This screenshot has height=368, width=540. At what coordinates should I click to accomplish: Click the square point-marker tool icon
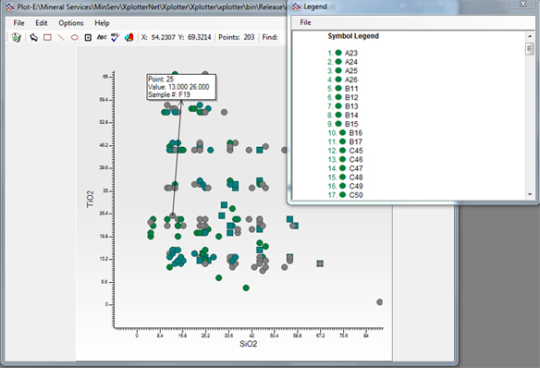tap(88, 38)
